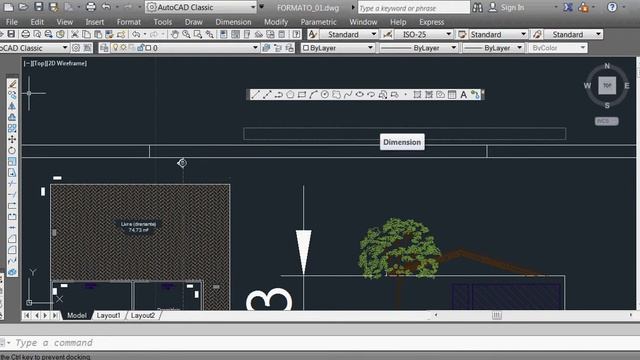
Task: Open the table style Standard dropdown
Action: (498, 34)
